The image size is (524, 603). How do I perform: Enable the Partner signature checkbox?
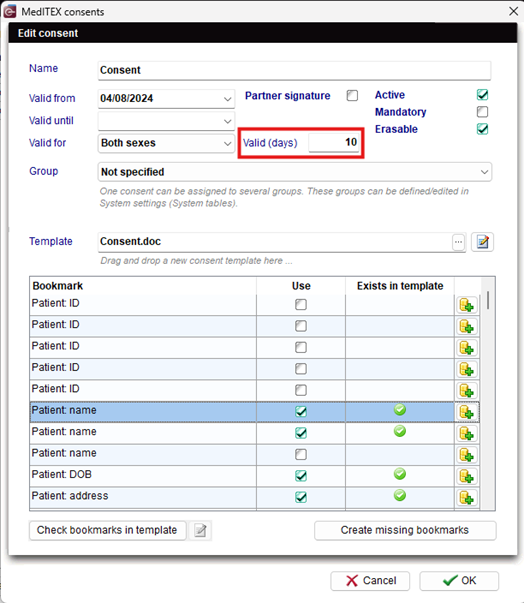352,95
